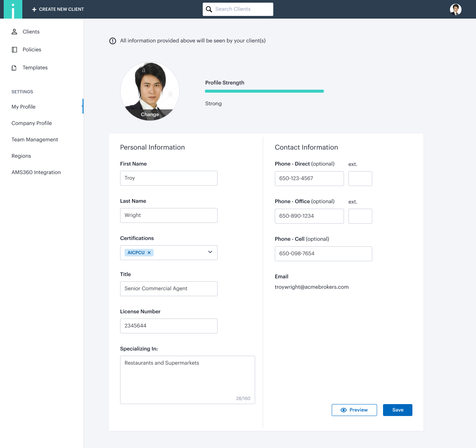This screenshot has height=448, width=476.
Task: Click the Policies book icon
Action: (x=15, y=49)
